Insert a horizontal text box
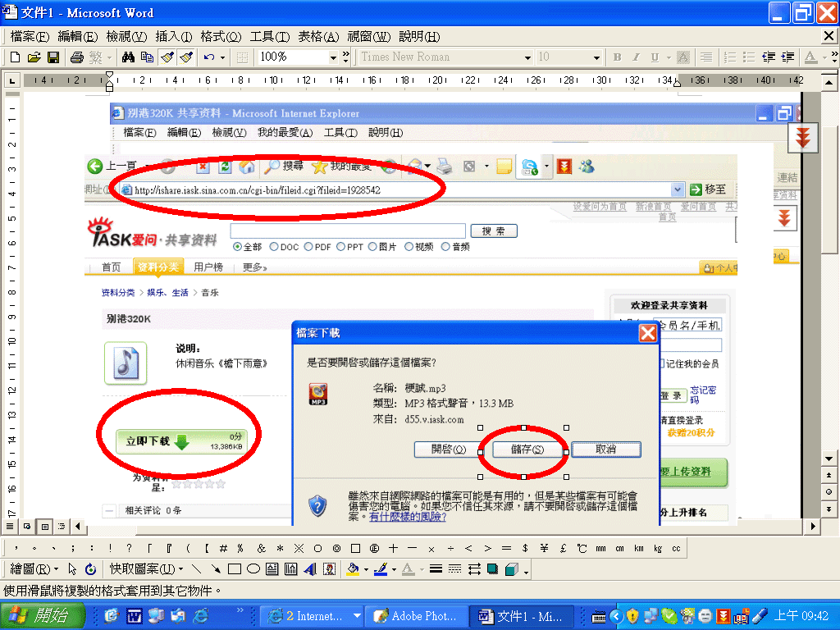This screenshot has height=630, width=840. [x=272, y=569]
